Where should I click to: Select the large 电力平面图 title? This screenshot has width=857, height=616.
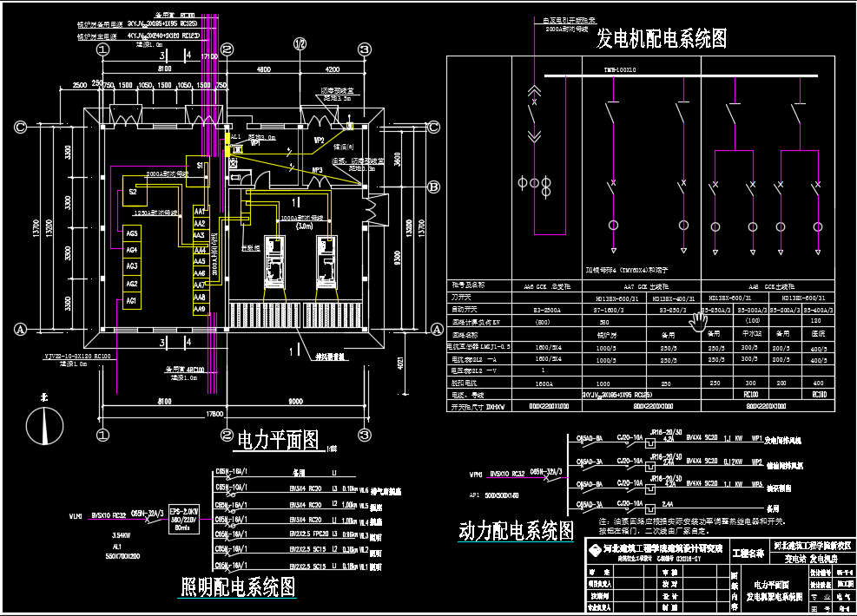pos(278,440)
